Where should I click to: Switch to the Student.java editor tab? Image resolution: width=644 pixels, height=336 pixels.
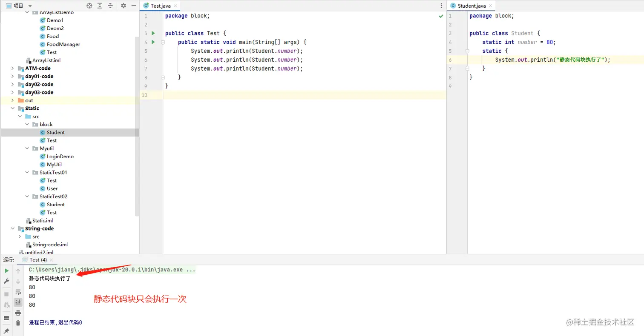(x=471, y=6)
